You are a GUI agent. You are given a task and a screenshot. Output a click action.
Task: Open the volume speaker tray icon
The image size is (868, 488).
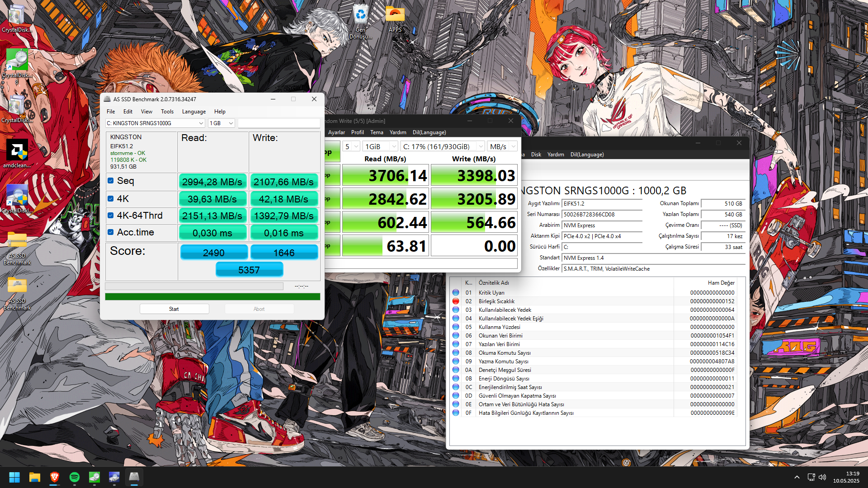pyautogui.click(x=822, y=477)
